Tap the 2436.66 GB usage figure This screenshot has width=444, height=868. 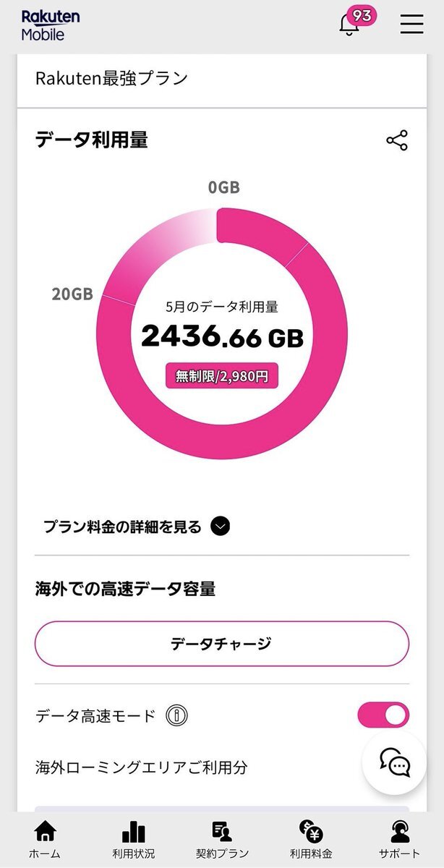tap(222, 337)
